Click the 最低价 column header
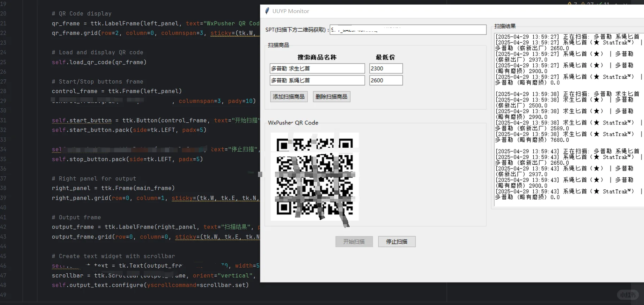Screen dimensions: 644x305 pos(385,57)
